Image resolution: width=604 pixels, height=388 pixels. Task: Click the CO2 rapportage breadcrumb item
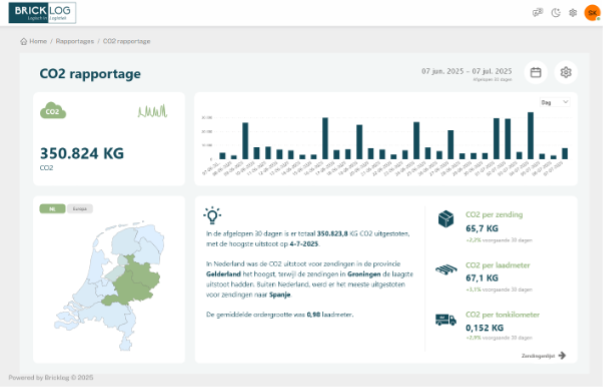pos(126,41)
